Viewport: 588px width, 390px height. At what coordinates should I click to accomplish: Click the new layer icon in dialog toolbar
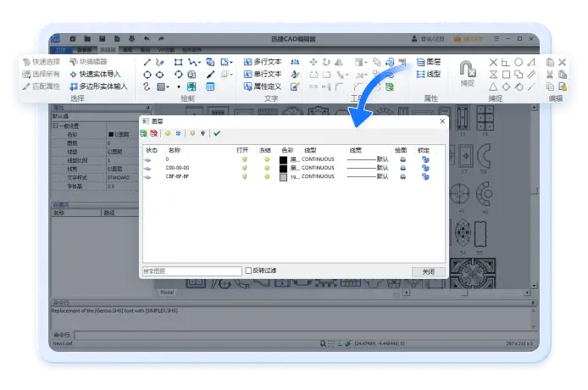144,133
